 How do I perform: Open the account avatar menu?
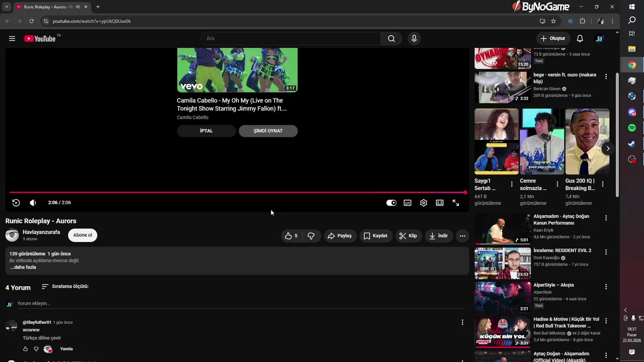(x=599, y=39)
